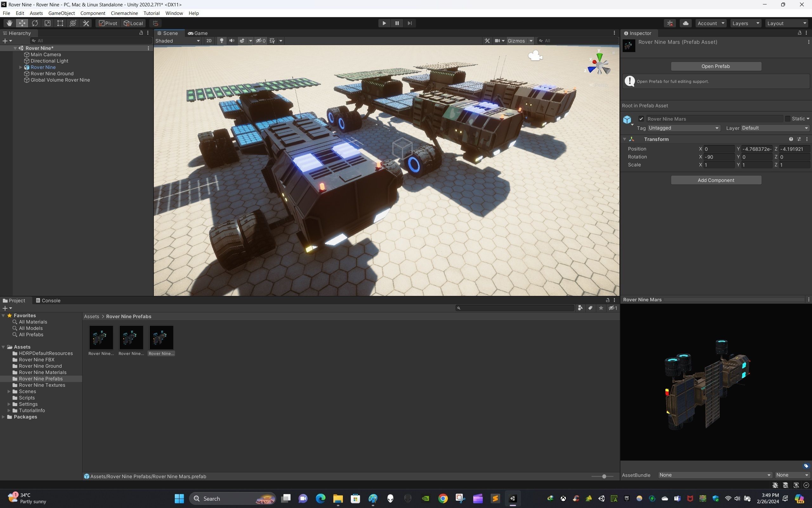This screenshot has height=508, width=812.
Task: Step one frame forward
Action: click(x=410, y=23)
